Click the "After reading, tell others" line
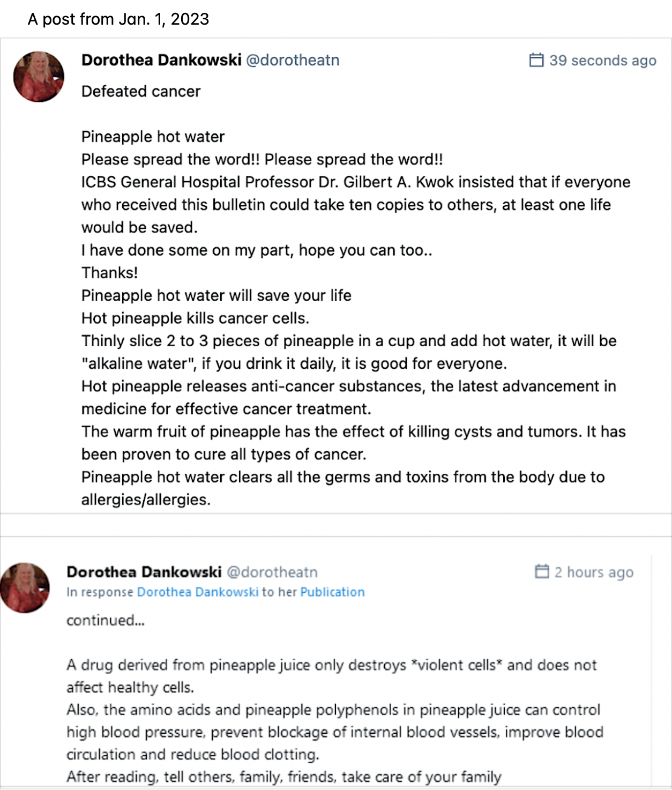This screenshot has height=790, width=672. tap(283, 777)
